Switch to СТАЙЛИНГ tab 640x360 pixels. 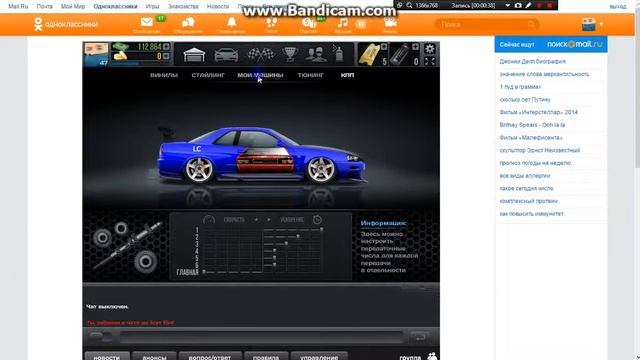click(x=208, y=75)
